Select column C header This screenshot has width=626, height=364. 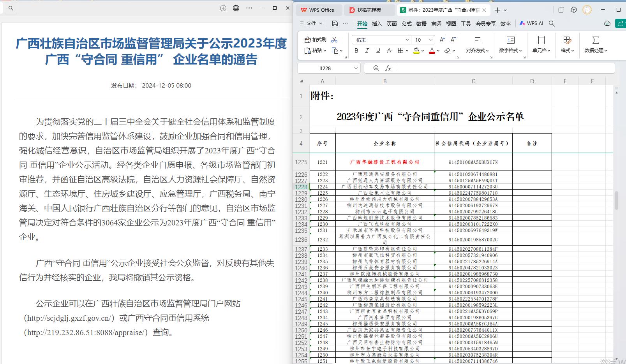pyautogui.click(x=473, y=81)
